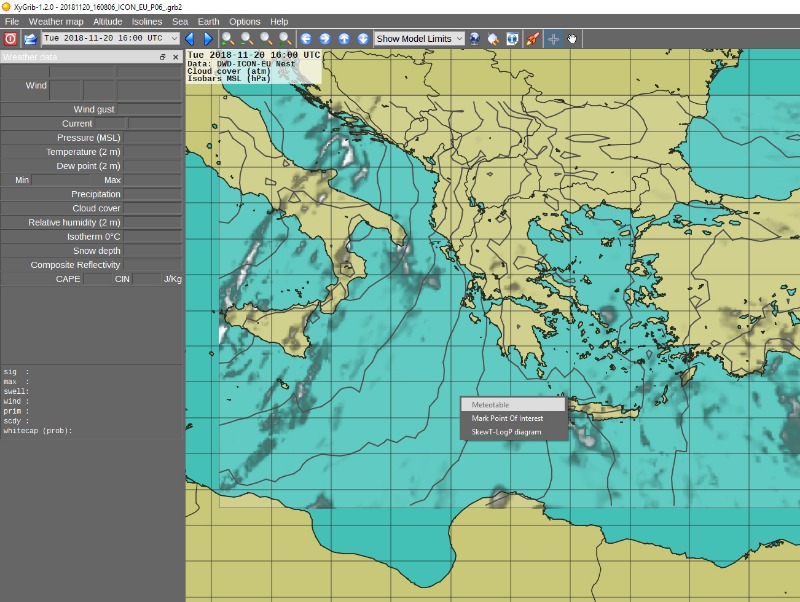Move the map right with arrow icon
Viewport: 800px width, 602px height.
(x=325, y=39)
